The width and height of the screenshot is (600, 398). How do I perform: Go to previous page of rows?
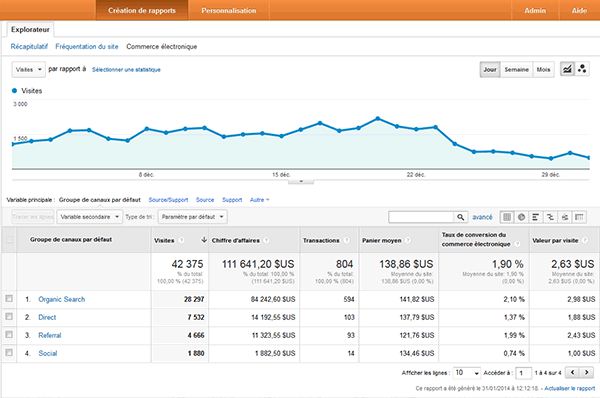pos(572,372)
